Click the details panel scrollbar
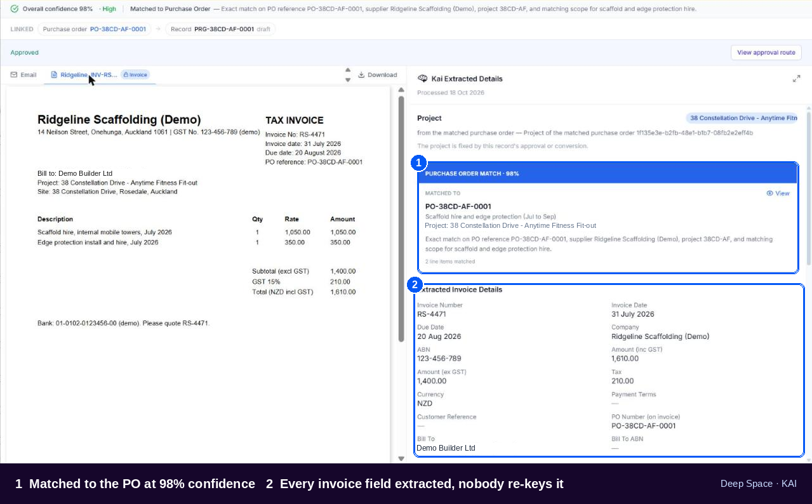The width and height of the screenshot is (812, 504). [x=808, y=188]
